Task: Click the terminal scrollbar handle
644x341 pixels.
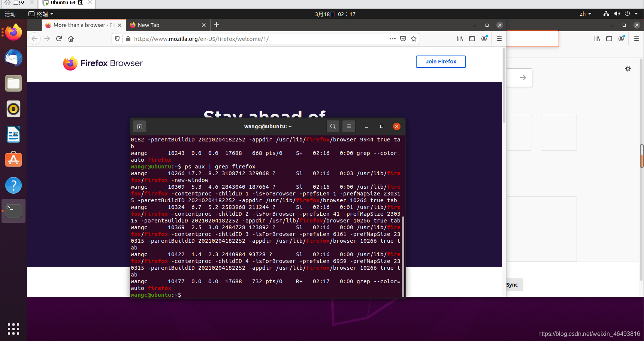Action: [x=403, y=257]
